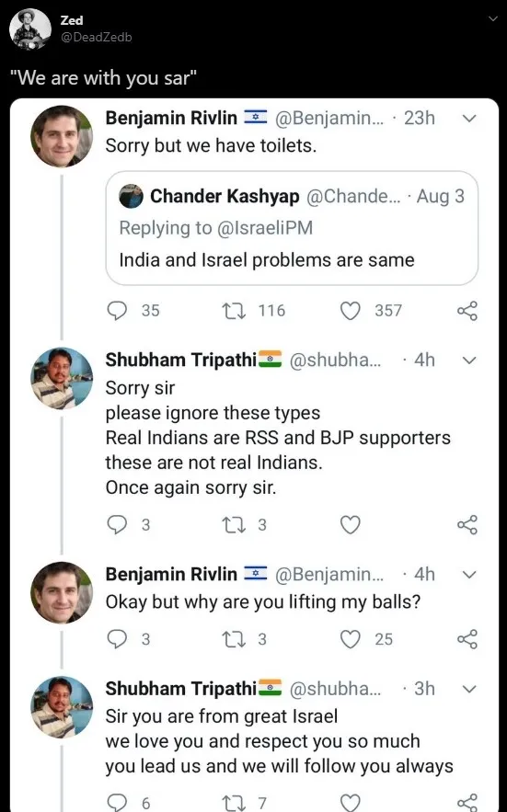Like the 'Sorry sir please ignore' reply

[350, 524]
